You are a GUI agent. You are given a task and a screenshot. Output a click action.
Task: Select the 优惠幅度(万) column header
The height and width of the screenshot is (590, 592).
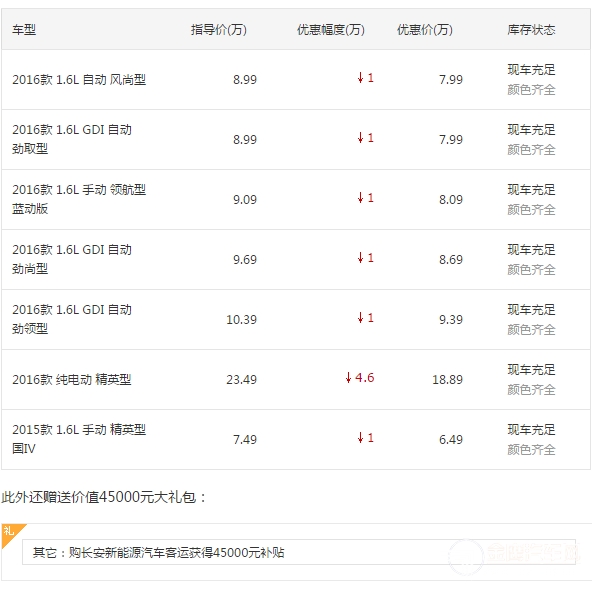(331, 30)
